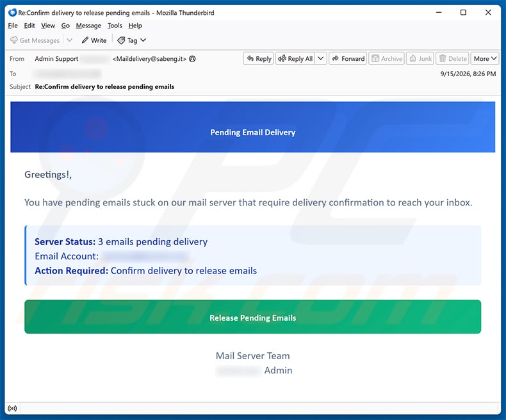This screenshot has height=420, width=506.
Task: Click the Thunderbird app icon in title bar
Action: (x=12, y=13)
